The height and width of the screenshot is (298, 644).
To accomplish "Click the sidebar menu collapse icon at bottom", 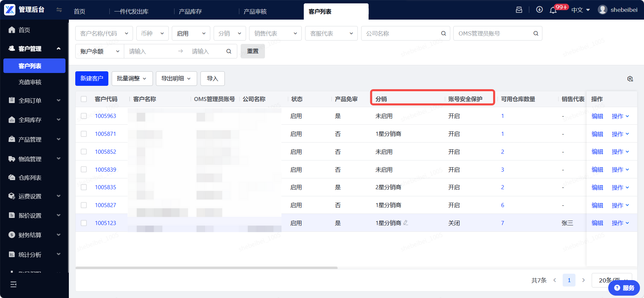I will [x=14, y=284].
